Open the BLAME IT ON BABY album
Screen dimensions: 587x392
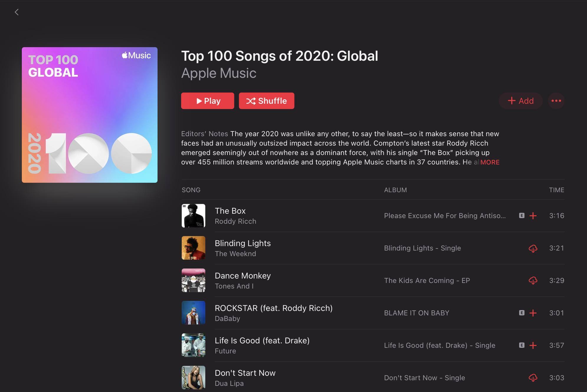(417, 313)
